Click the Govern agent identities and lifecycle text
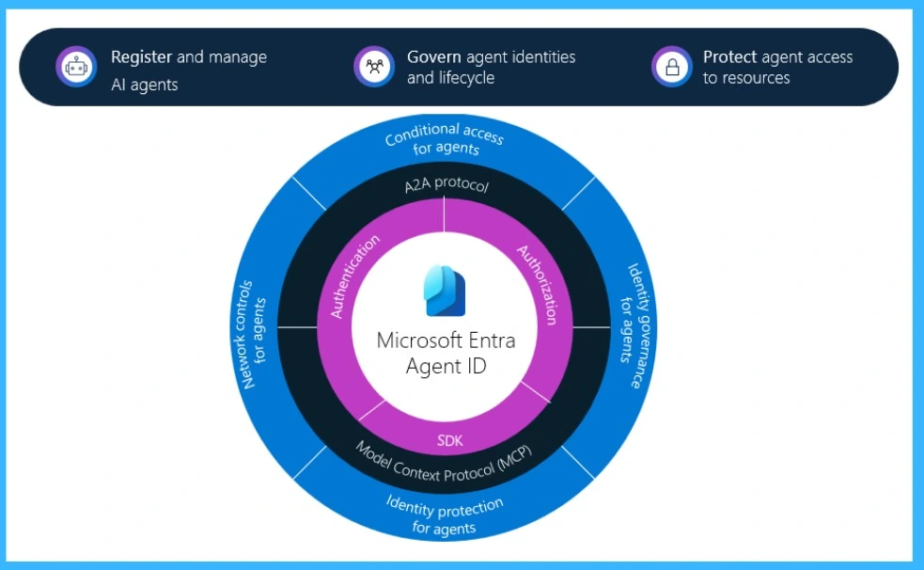924x570 pixels. [x=492, y=67]
